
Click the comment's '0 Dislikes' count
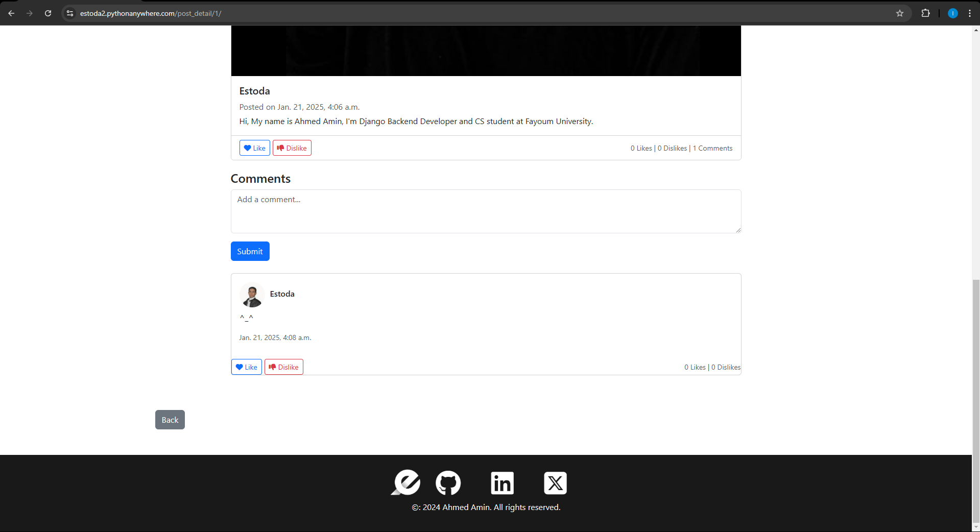(x=726, y=367)
